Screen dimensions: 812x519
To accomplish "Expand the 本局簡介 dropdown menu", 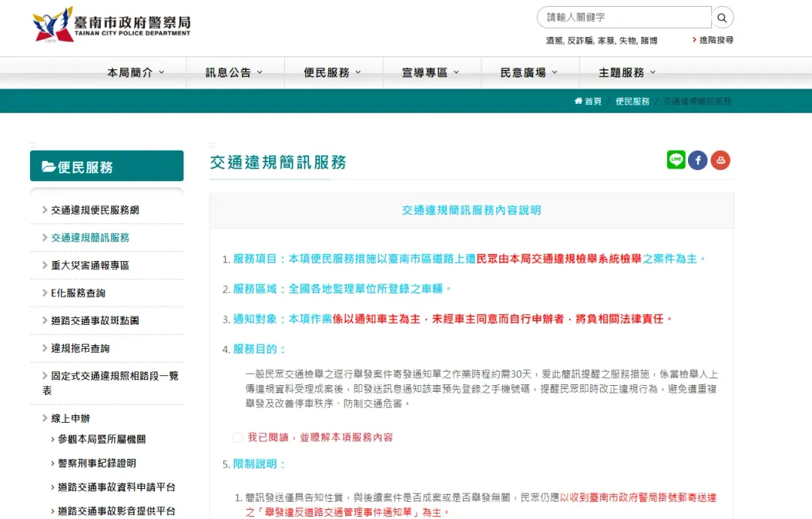I will 135,72.
